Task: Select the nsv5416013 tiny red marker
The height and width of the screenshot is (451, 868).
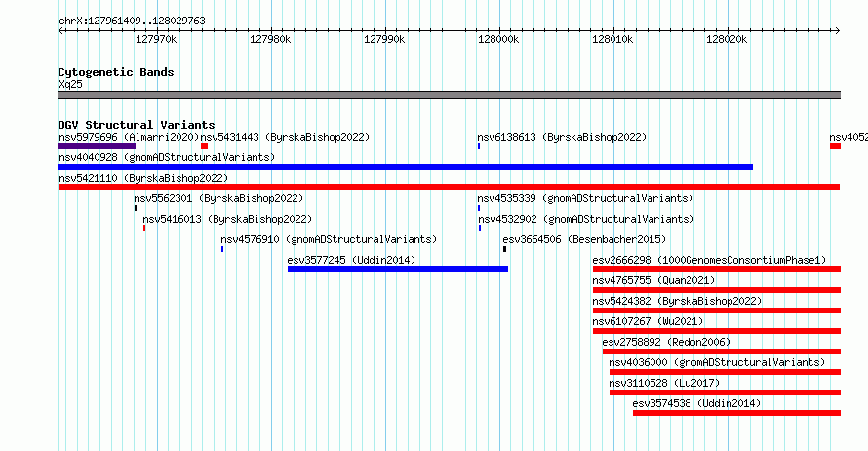Action: [144, 228]
